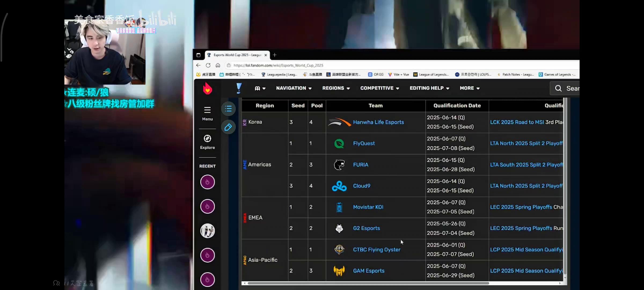Expand the EDITING HELP dropdown menu
Image resolution: width=644 pixels, height=290 pixels.
tap(429, 88)
